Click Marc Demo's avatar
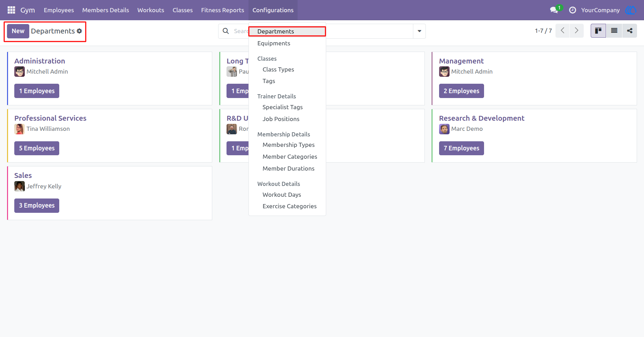The image size is (644, 337). 444,129
